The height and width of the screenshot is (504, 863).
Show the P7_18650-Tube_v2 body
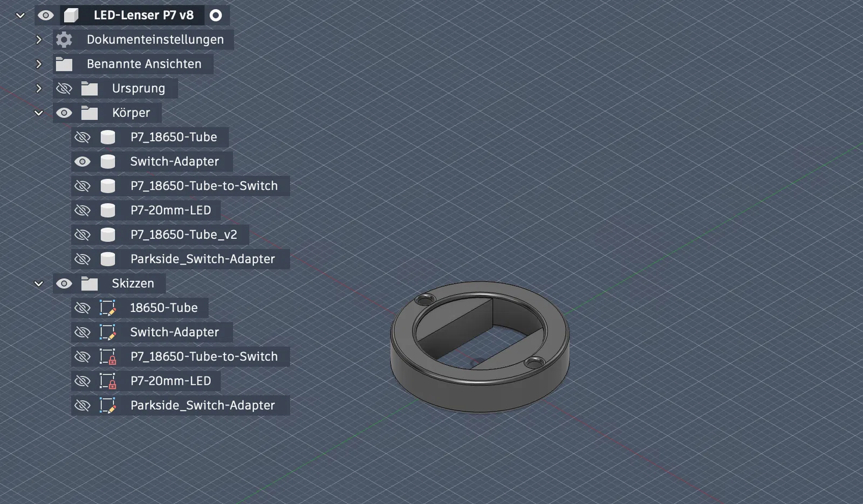[x=83, y=234]
